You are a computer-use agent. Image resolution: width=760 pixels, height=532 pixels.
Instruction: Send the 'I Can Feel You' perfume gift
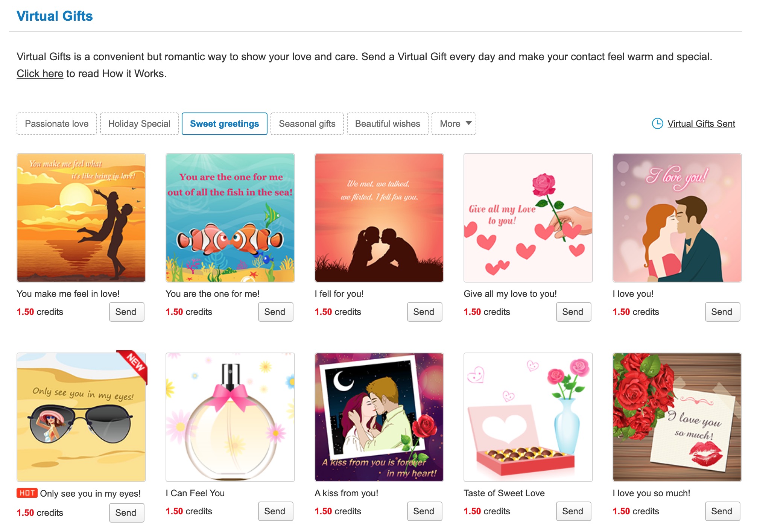pos(275,511)
